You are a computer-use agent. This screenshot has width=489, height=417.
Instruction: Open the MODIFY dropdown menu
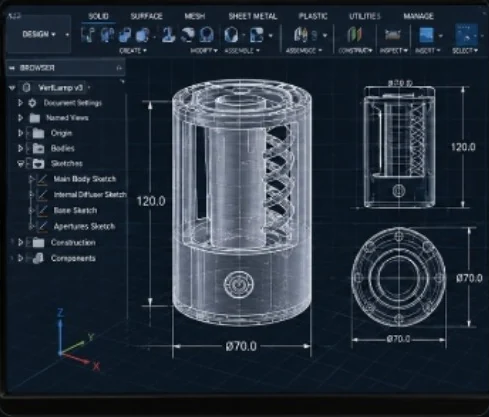tap(204, 51)
